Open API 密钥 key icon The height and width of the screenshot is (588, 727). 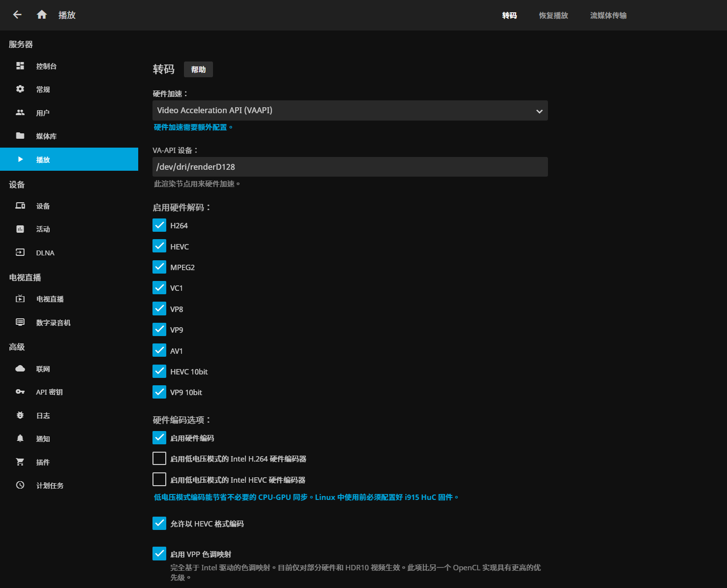click(x=20, y=392)
